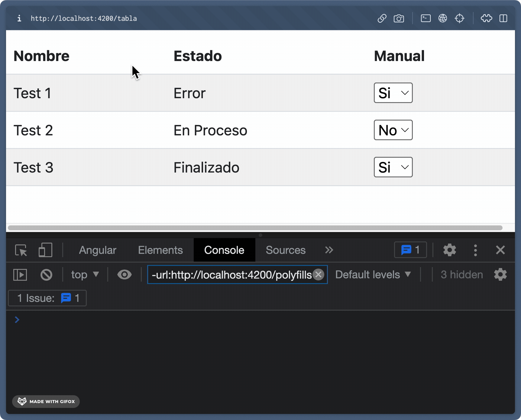Toggle the device toolbar emulation icon
Viewport: 521px width, 420px height.
point(45,250)
